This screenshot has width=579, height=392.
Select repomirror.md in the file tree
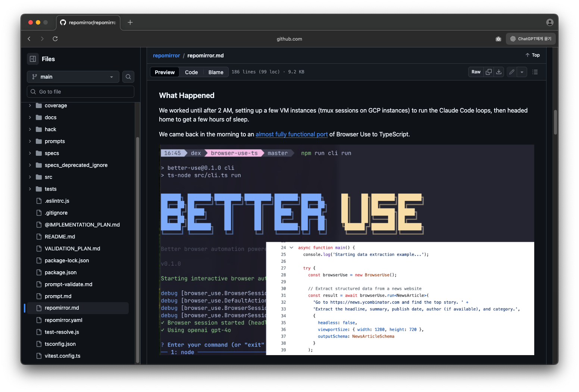(x=77, y=308)
